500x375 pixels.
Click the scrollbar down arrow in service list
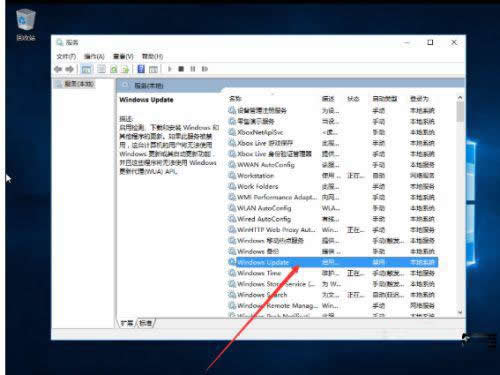(460, 312)
